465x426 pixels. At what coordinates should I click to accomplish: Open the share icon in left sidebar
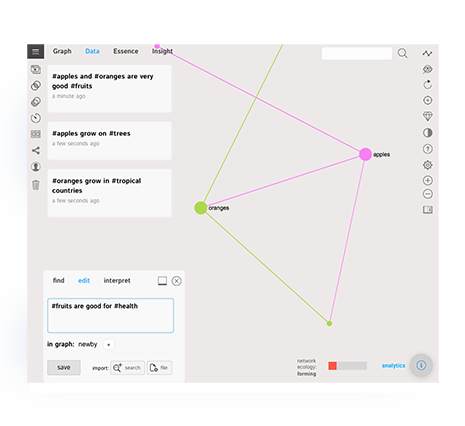coord(36,150)
